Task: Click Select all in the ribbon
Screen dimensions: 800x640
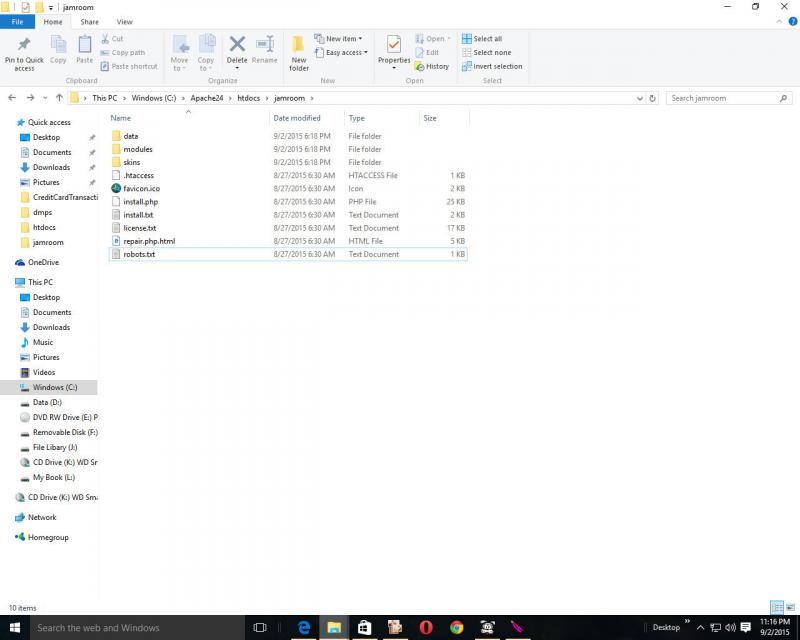Action: pos(482,39)
